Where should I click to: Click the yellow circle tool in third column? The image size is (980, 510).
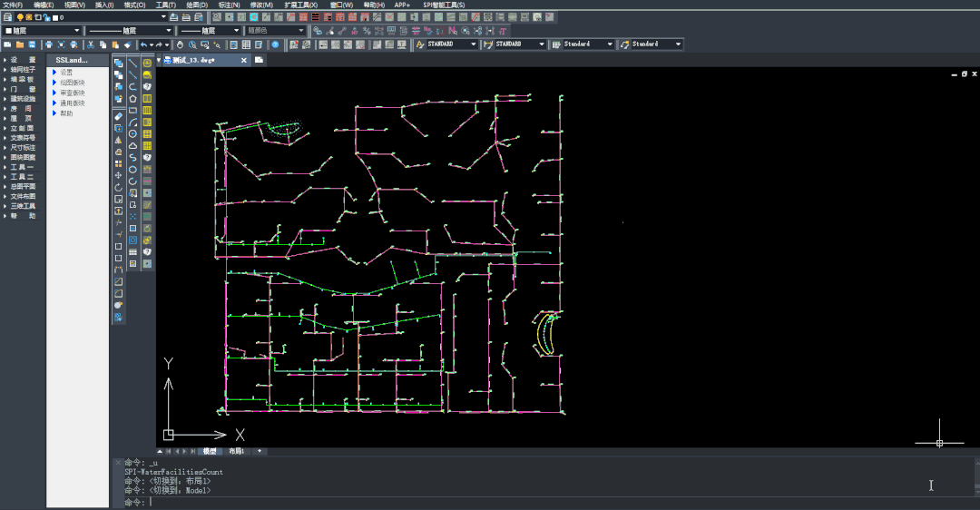point(147,64)
